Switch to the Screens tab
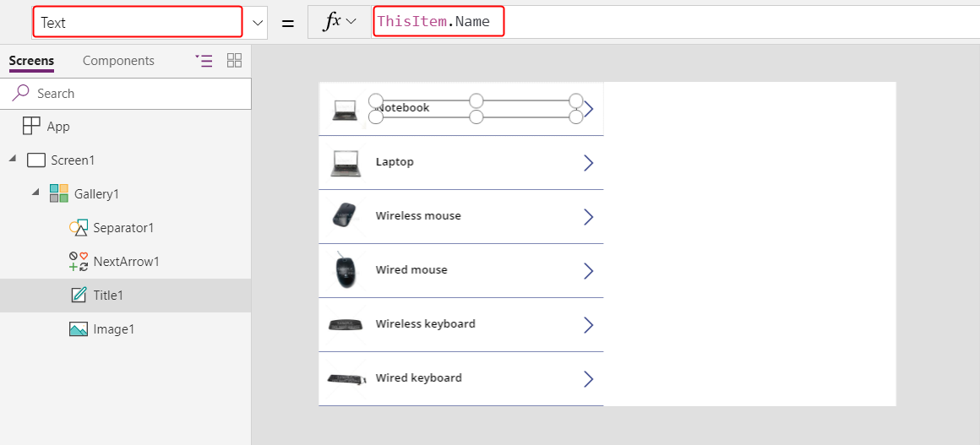The width and height of the screenshot is (980, 445). (x=31, y=61)
